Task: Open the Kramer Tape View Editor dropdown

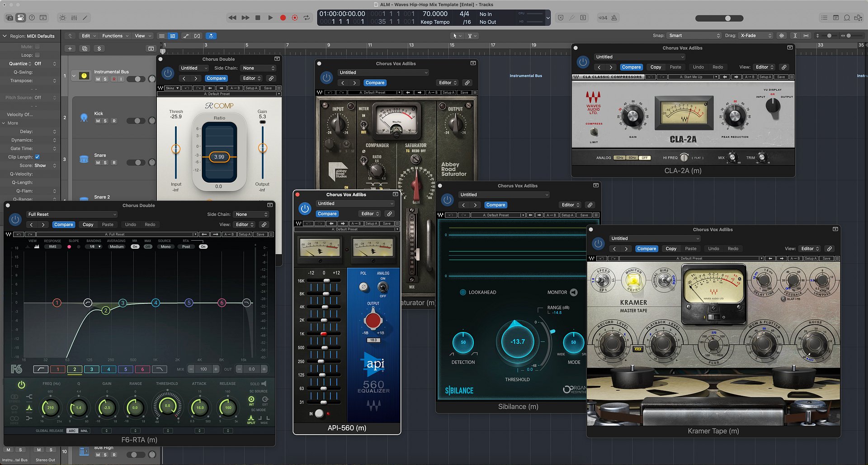Action: tap(810, 248)
